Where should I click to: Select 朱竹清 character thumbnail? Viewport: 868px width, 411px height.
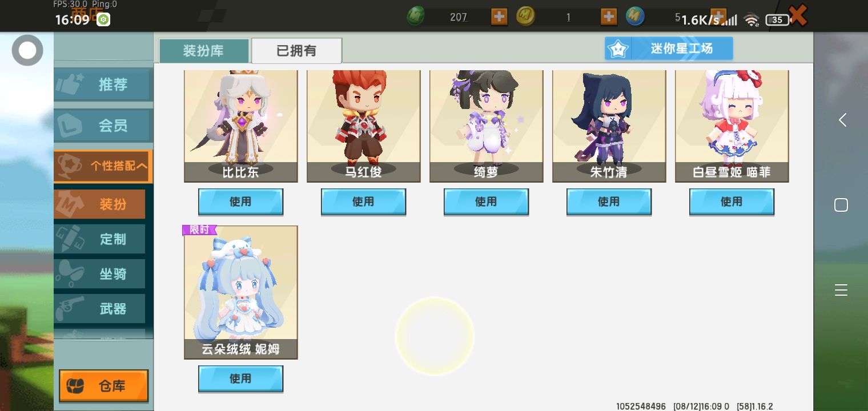coord(609,126)
